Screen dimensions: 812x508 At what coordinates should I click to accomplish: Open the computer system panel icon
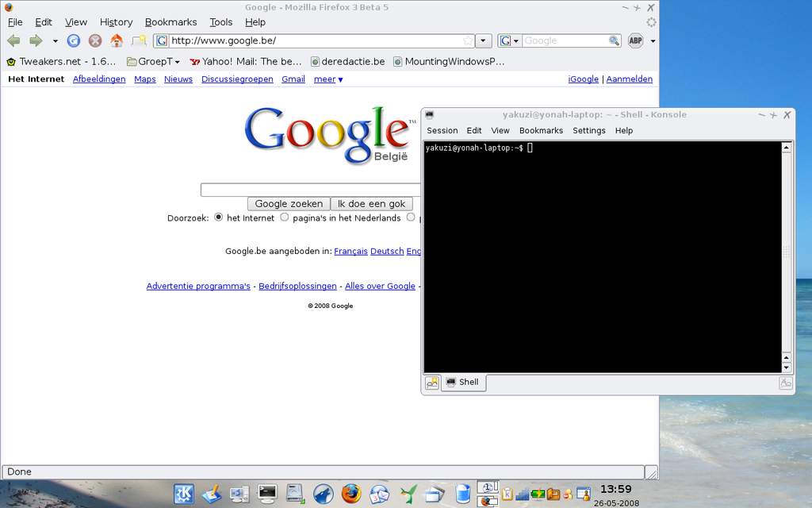pyautogui.click(x=239, y=494)
